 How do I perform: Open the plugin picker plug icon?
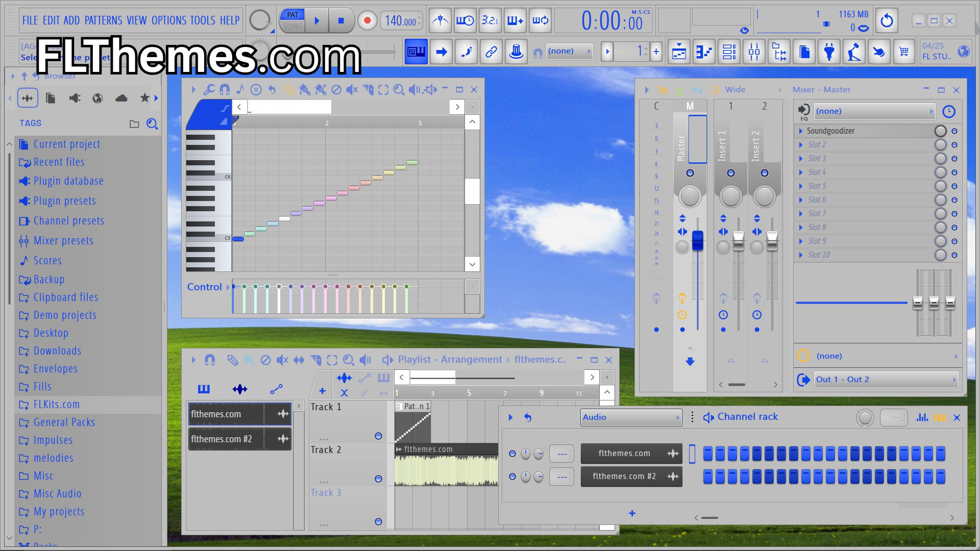[x=829, y=52]
